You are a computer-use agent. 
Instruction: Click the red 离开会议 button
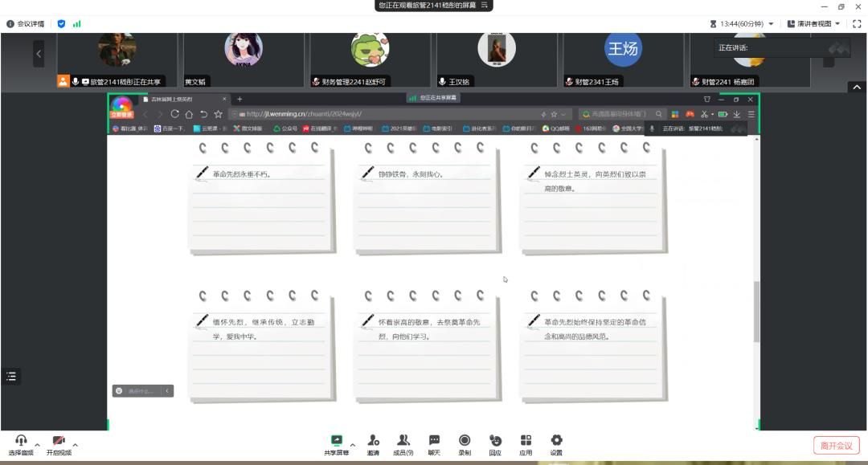pyautogui.click(x=836, y=446)
